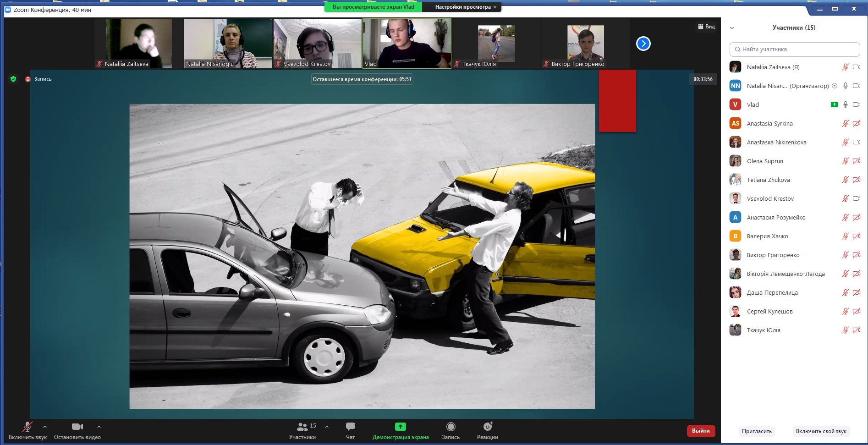
Task: Click the Record circle icon
Action: (x=450, y=427)
